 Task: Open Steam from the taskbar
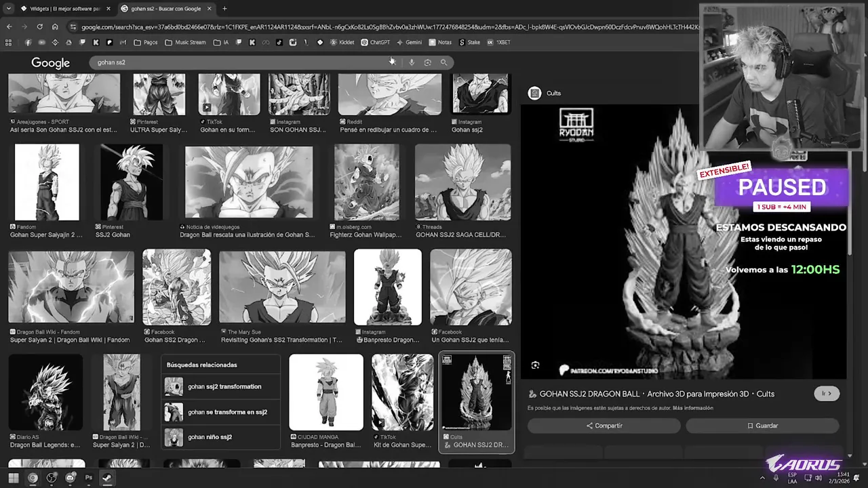[107, 478]
